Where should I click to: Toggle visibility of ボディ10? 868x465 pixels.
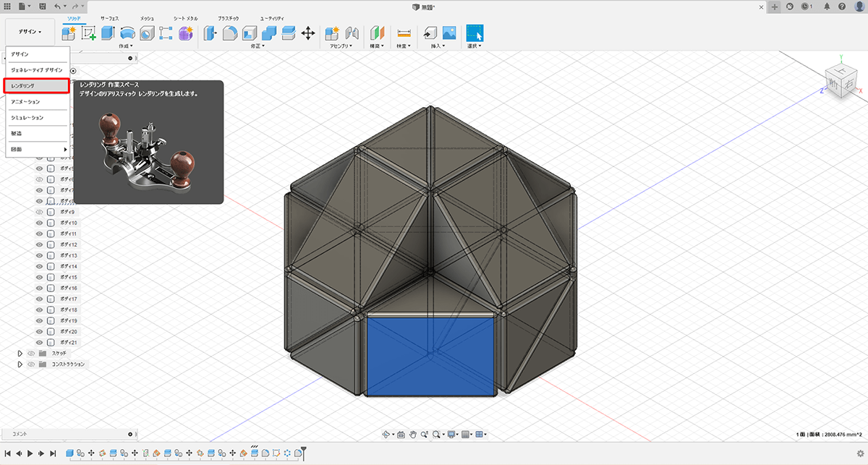point(40,223)
